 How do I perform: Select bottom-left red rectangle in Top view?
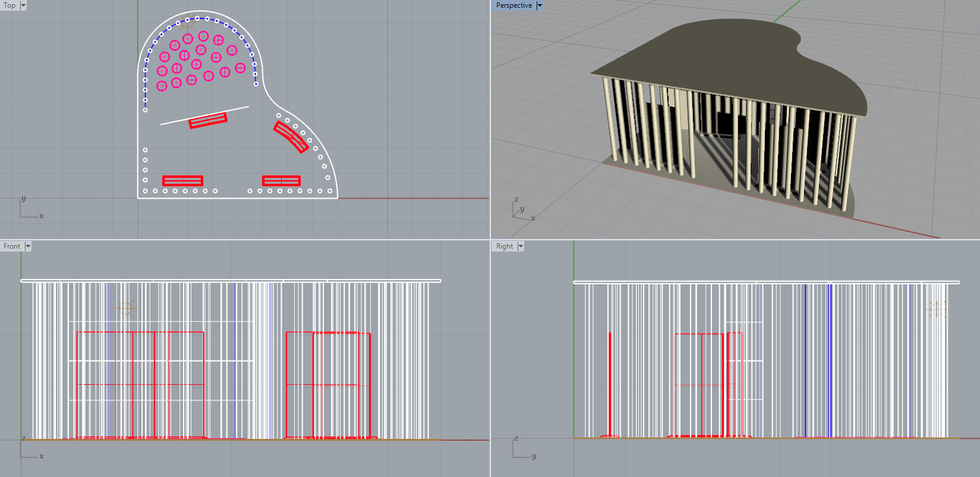[x=183, y=181]
